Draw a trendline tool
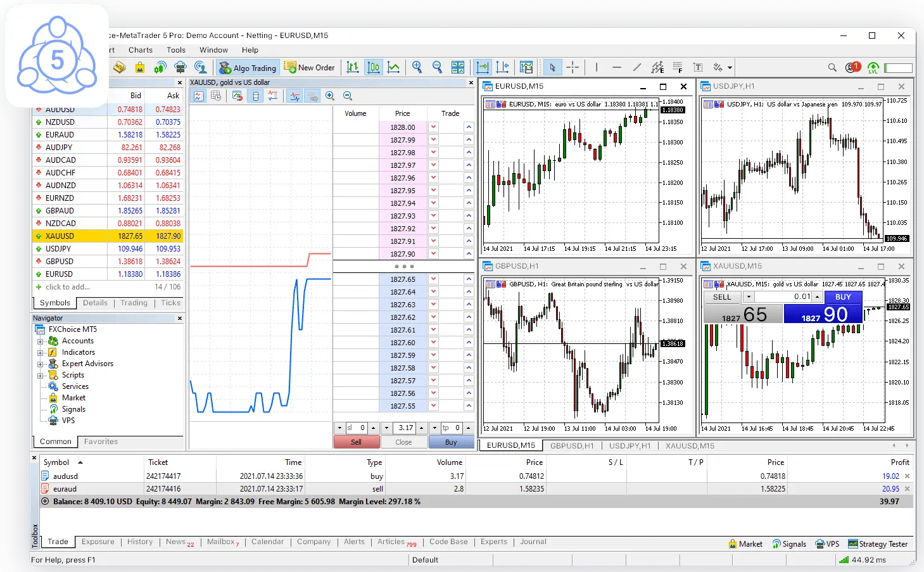 [x=637, y=67]
